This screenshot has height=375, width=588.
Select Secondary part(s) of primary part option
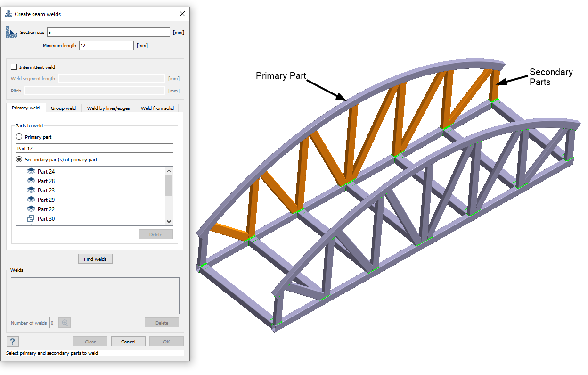[19, 159]
